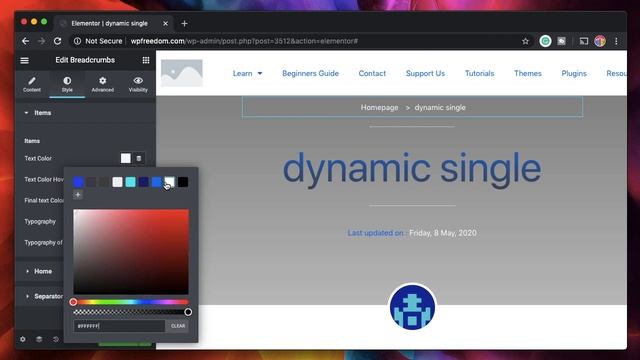The width and height of the screenshot is (640, 360).
Task: Expand the Home section
Action: tap(43, 271)
